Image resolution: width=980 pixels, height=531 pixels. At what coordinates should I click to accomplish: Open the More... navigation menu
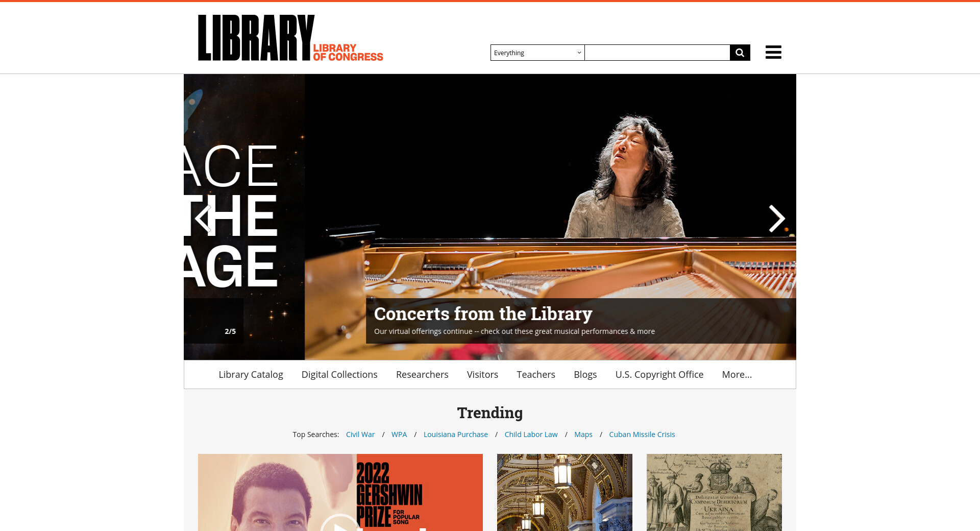click(737, 374)
